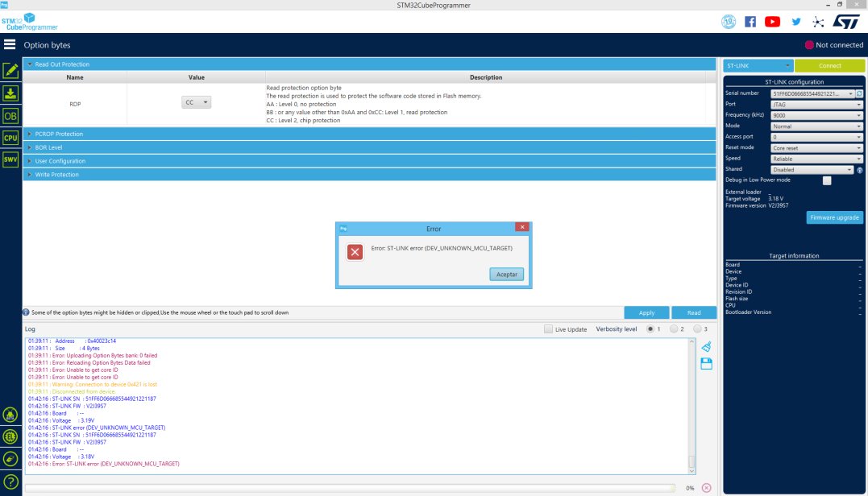Click Read option bytes button

click(694, 312)
